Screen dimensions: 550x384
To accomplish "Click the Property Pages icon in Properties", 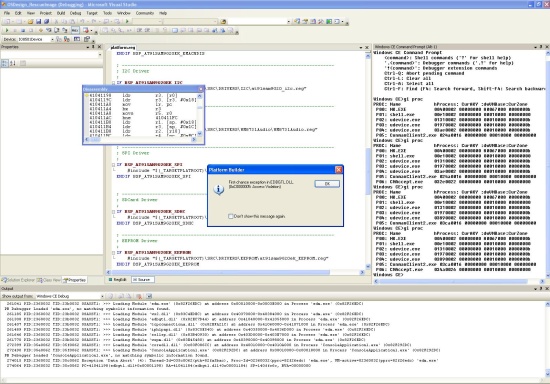I will [x=23, y=63].
